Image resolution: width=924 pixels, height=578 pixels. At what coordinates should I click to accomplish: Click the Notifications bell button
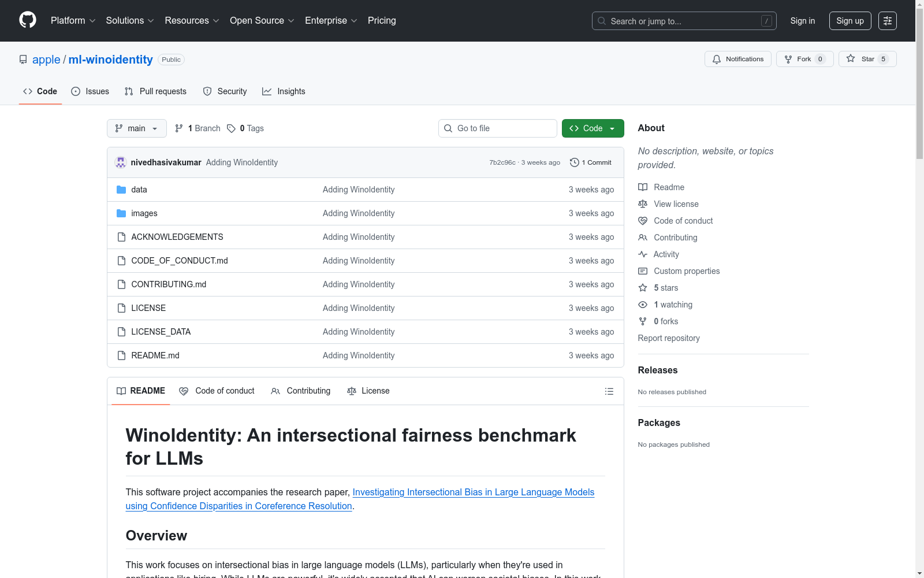(x=737, y=59)
